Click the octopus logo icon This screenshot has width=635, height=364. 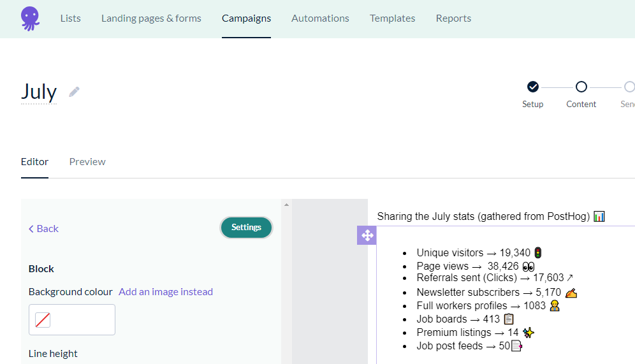point(30,18)
